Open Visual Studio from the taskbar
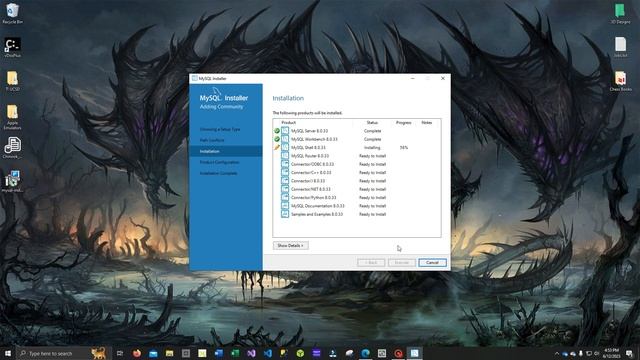Screen dimensions: 640x360 [251, 353]
